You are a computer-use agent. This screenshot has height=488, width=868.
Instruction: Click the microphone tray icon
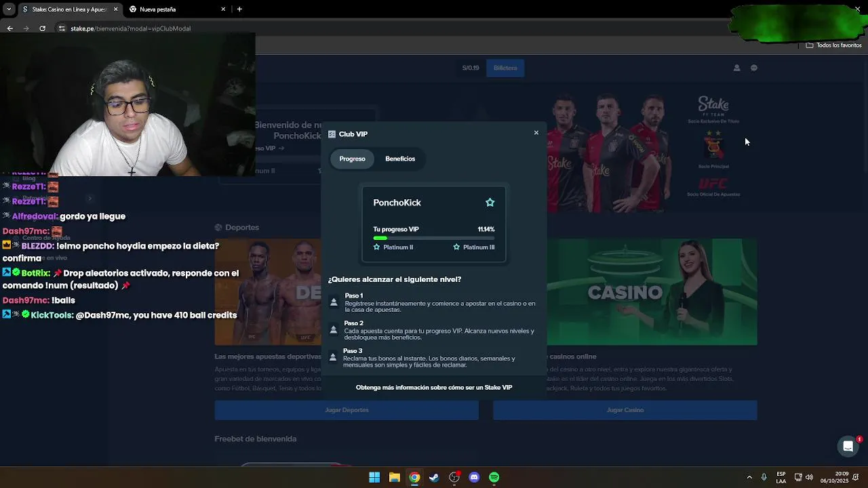(764, 477)
